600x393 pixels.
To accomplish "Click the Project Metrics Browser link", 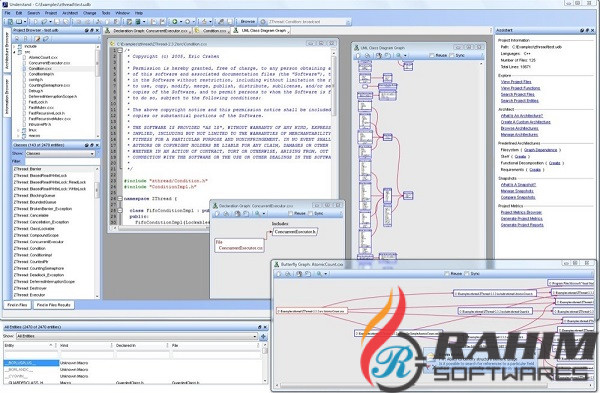I will click(x=521, y=212).
